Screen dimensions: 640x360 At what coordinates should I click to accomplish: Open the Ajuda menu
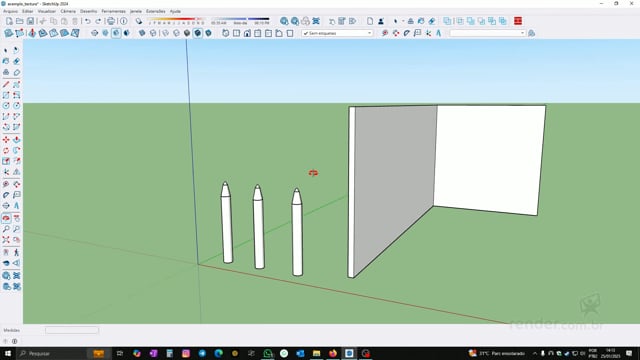(175, 11)
